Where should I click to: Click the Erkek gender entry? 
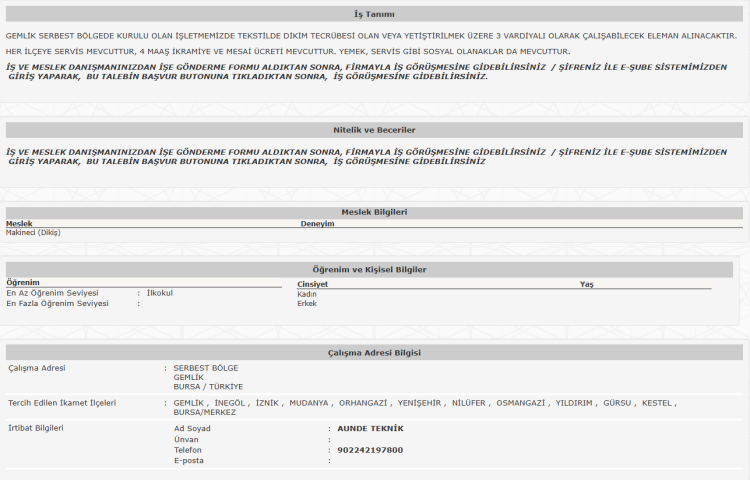point(307,303)
